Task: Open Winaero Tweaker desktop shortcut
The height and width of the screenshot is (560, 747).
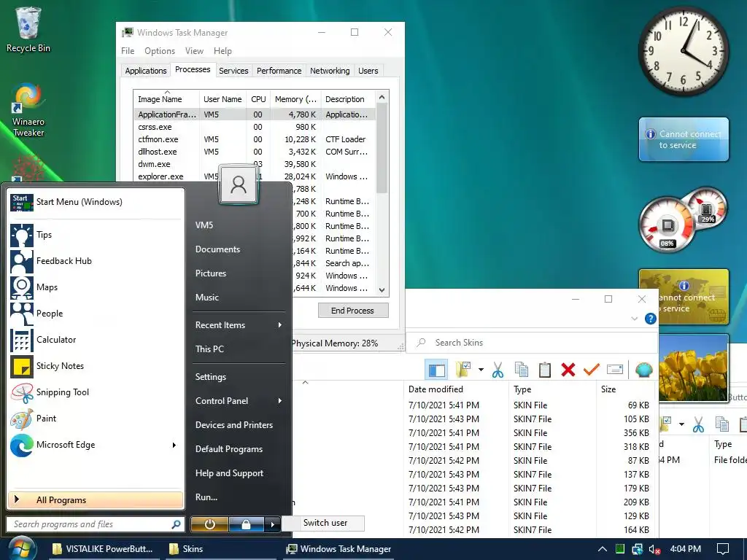Action: (x=28, y=111)
